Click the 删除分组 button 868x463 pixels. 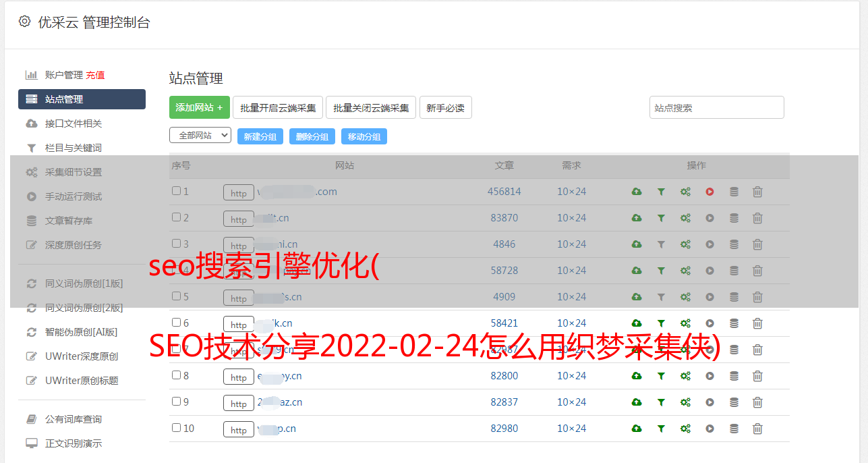coord(312,136)
